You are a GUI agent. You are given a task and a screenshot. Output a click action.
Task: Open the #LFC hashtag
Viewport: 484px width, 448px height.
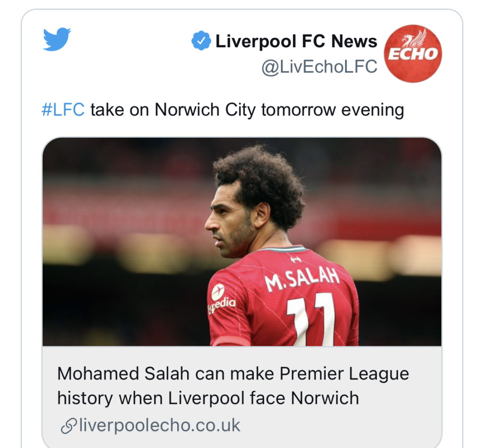pyautogui.click(x=63, y=110)
